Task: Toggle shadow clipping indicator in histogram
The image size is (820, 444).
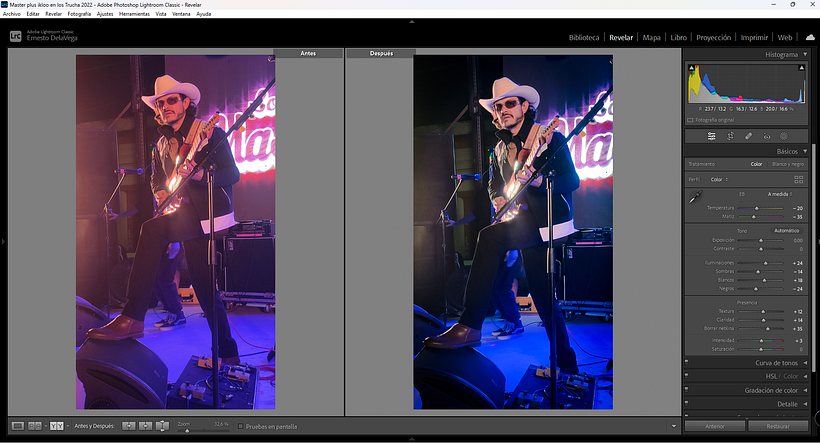Action: point(690,67)
